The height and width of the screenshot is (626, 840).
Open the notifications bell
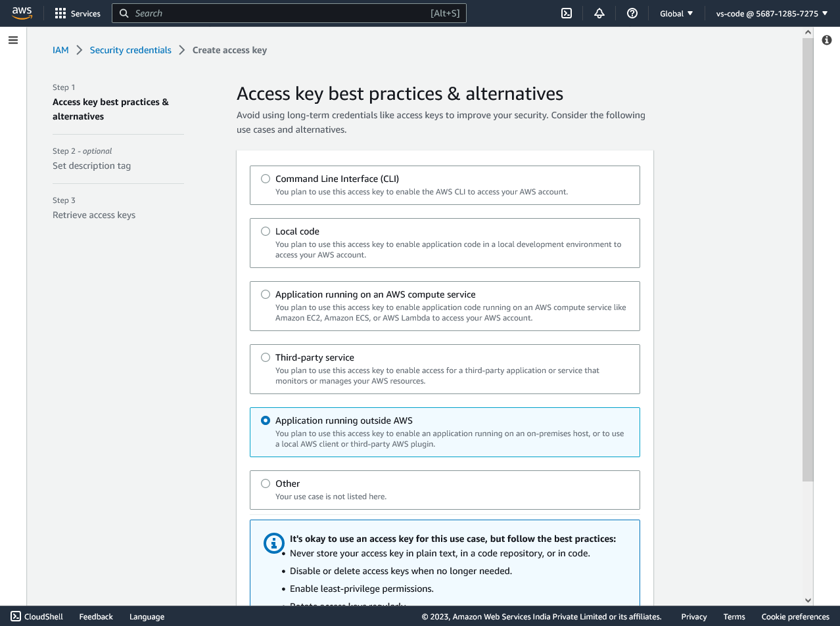click(599, 13)
